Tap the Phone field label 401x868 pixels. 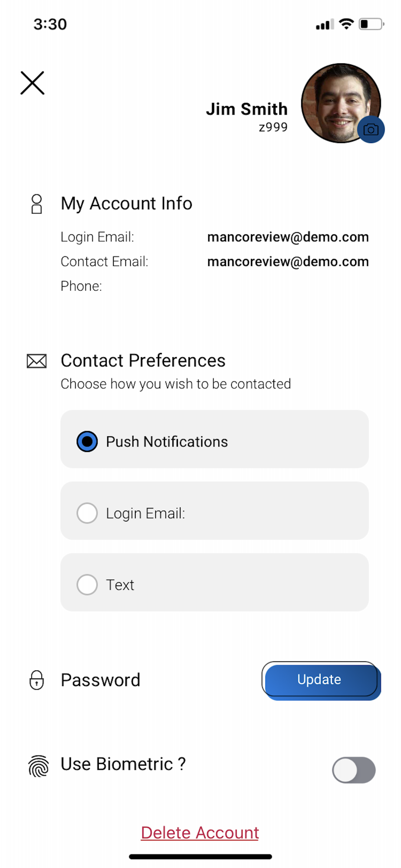coord(81,286)
